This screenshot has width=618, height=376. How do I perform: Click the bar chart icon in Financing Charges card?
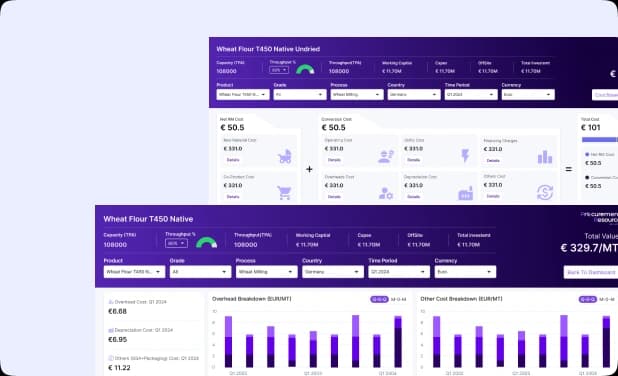pos(545,156)
